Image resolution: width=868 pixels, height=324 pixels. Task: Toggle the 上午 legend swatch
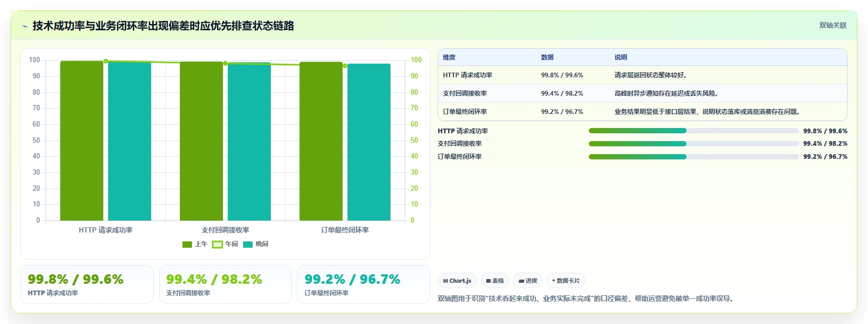[187, 245]
